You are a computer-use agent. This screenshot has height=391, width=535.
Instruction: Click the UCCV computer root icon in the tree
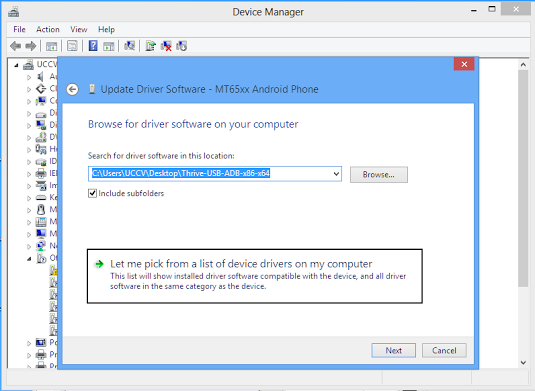coord(29,64)
